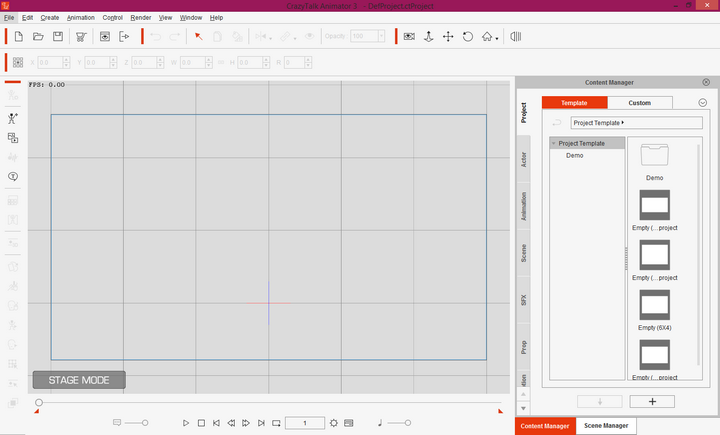Click the Save Project icon
Screen dimensions: 720x435
(58, 36)
